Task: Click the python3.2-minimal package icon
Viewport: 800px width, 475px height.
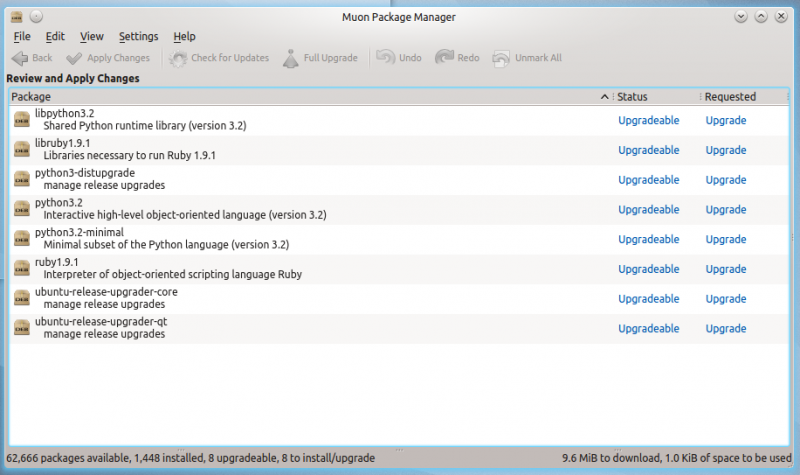Action: tap(21, 238)
